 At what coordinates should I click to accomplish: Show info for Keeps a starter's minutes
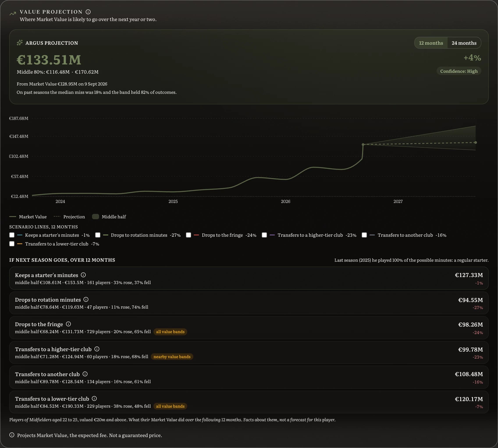84,275
